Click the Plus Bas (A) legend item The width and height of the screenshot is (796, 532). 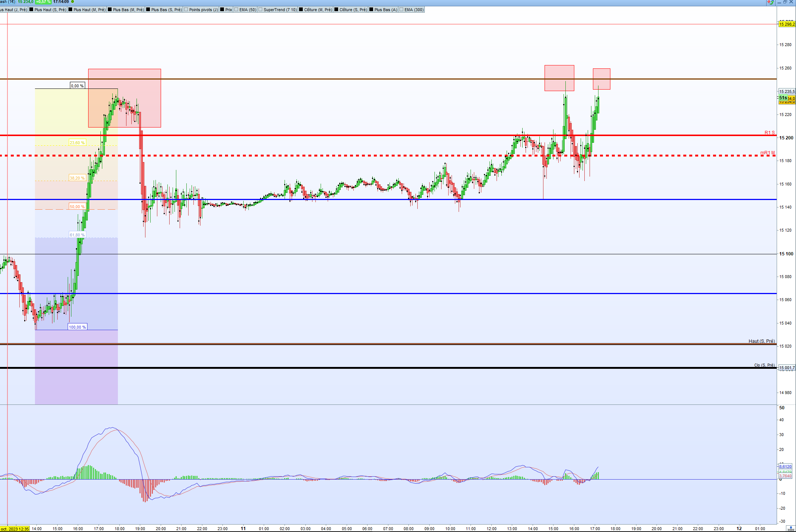click(x=385, y=10)
